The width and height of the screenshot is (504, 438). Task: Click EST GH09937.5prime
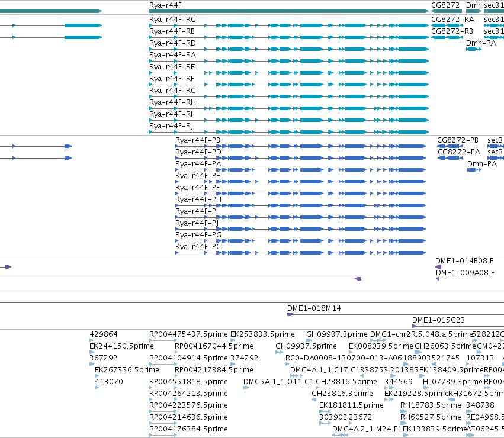point(306,347)
